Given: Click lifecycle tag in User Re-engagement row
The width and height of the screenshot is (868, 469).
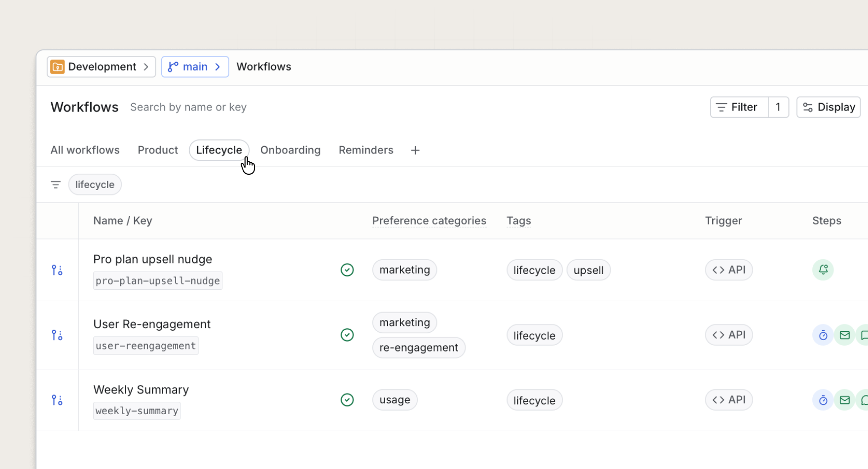Looking at the screenshot, I should pos(535,335).
